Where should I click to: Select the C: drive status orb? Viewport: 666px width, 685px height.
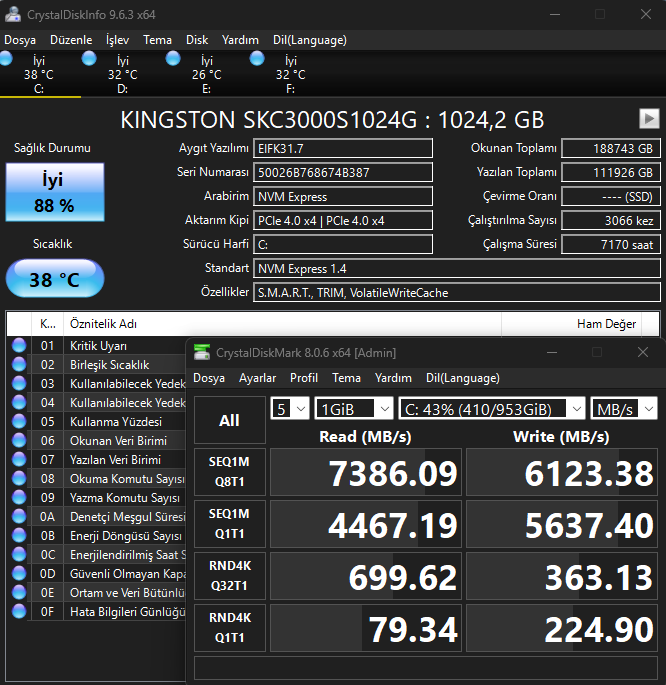tap(6, 59)
